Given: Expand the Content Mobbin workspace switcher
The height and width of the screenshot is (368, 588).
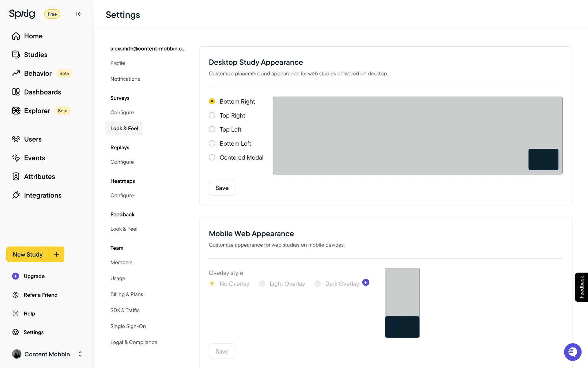Looking at the screenshot, I should pyautogui.click(x=80, y=354).
